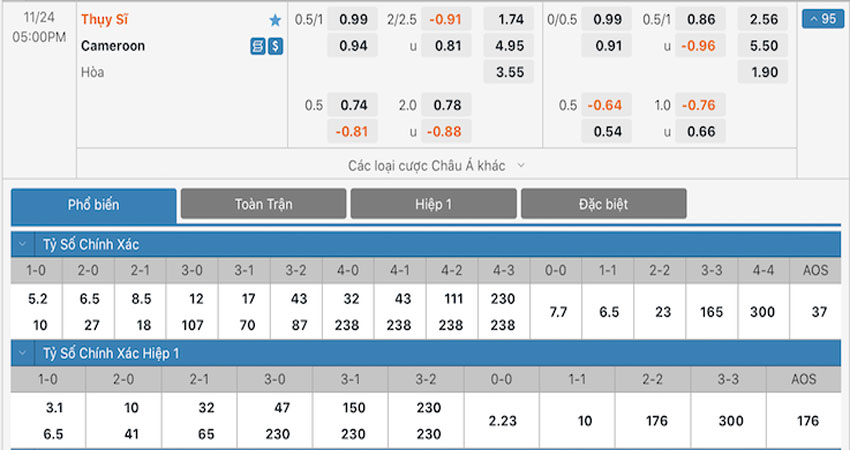Select the Hiệp 1 tab
850x450 pixels.
tap(433, 204)
